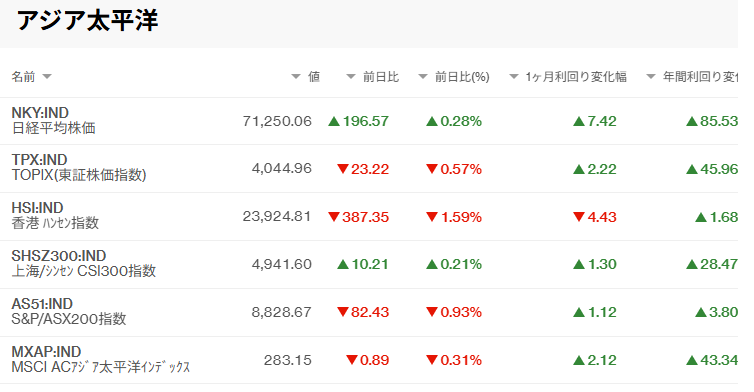The height and width of the screenshot is (392, 754).
Task: Open AS51:IND index link
Action: pyautogui.click(x=42, y=304)
